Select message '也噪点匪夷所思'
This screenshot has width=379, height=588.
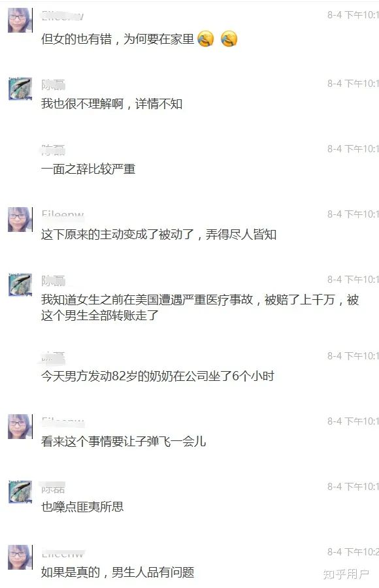82,507
